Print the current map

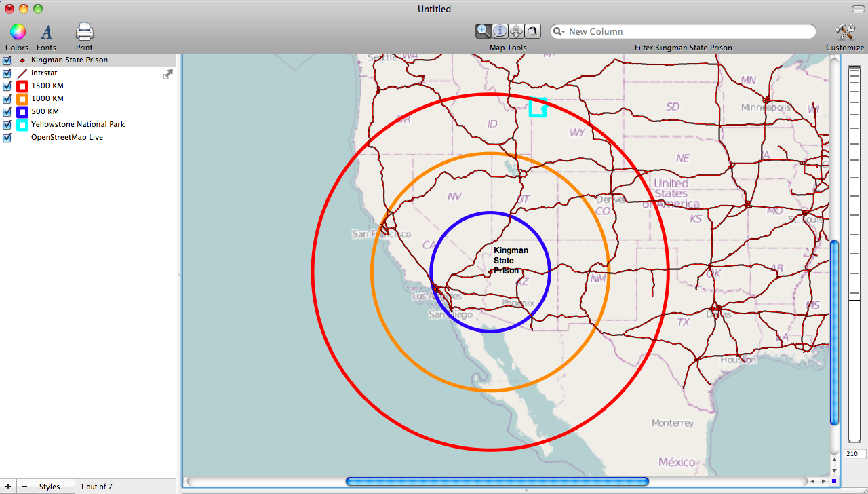[x=84, y=32]
